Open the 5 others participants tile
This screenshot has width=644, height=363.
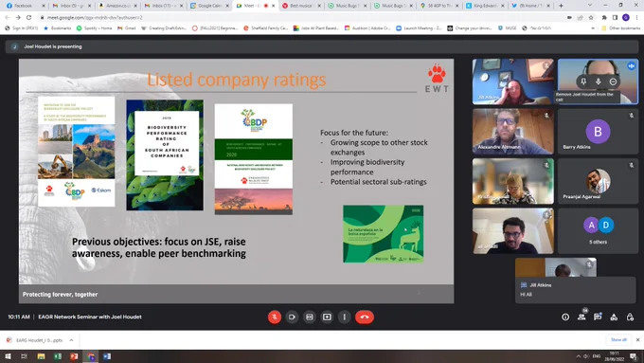(x=598, y=230)
